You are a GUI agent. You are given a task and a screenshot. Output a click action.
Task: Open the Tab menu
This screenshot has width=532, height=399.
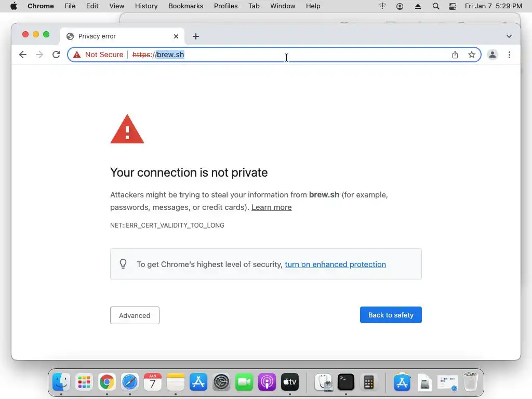pyautogui.click(x=254, y=6)
